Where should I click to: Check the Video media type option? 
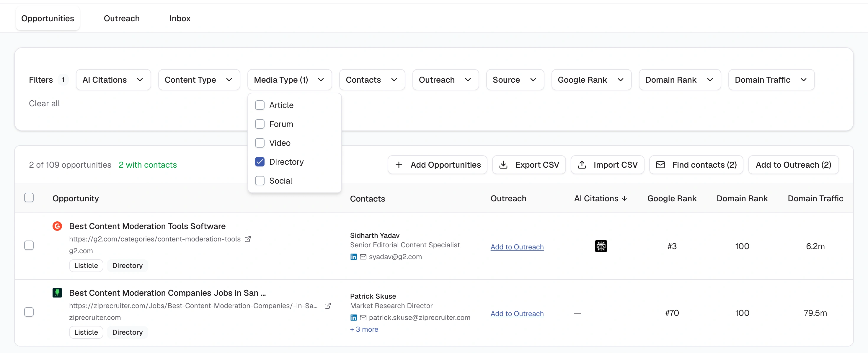[x=260, y=143]
